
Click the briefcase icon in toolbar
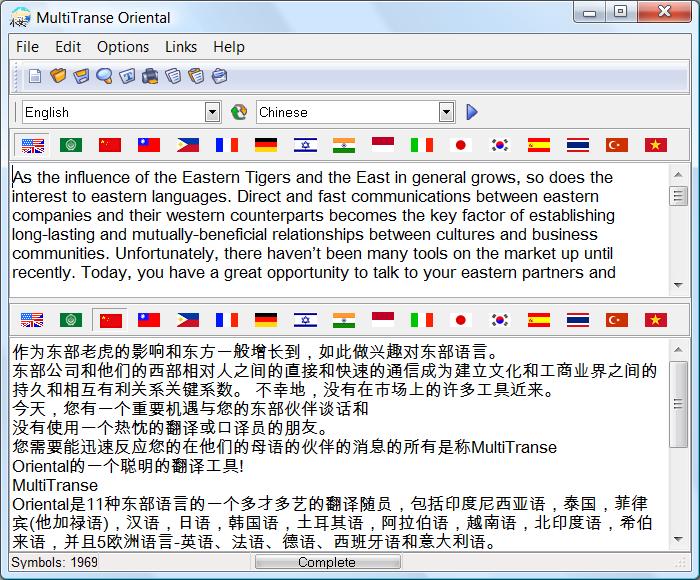pyautogui.click(x=219, y=76)
